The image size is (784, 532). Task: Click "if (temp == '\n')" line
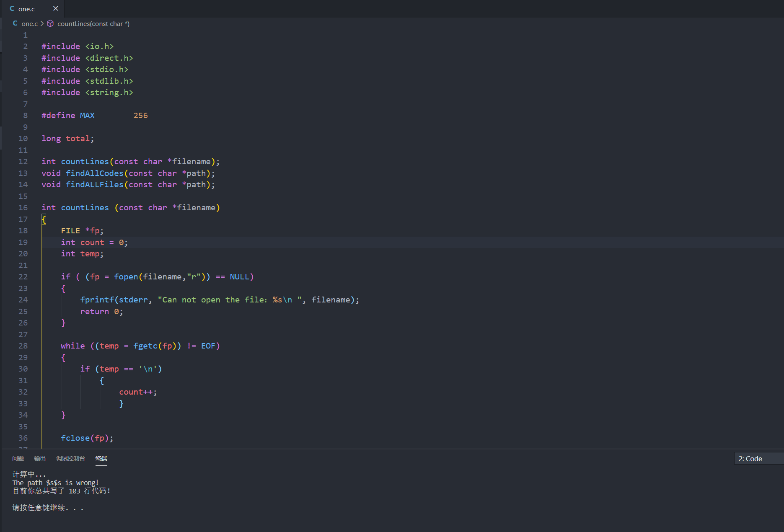pos(121,369)
